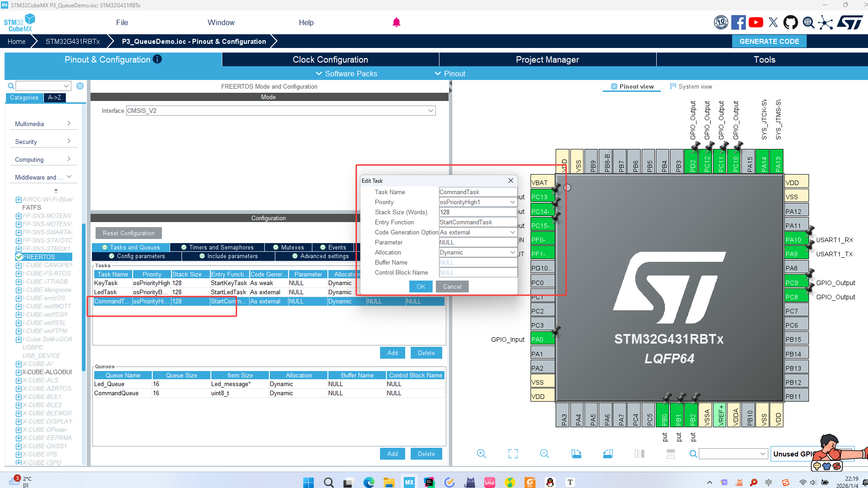This screenshot has height=488, width=868.
Task: Open STM32CubeMX from the Windows taskbar
Action: (x=409, y=482)
